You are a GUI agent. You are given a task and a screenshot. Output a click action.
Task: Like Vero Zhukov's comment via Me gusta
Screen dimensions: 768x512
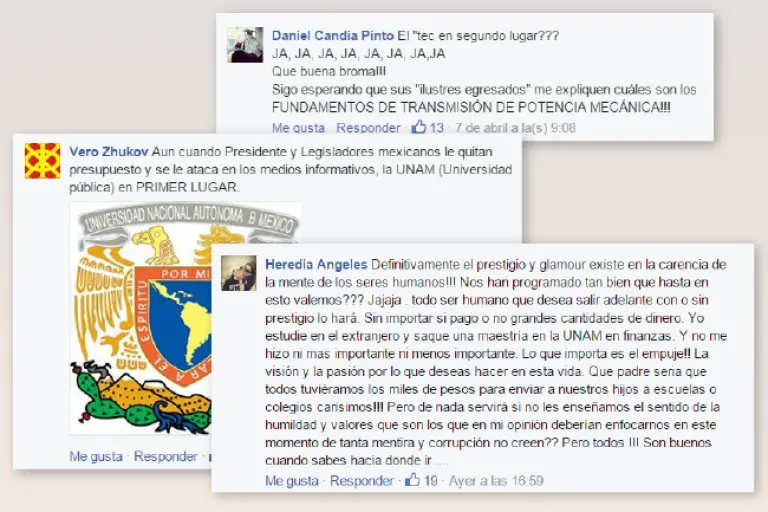coord(96,457)
